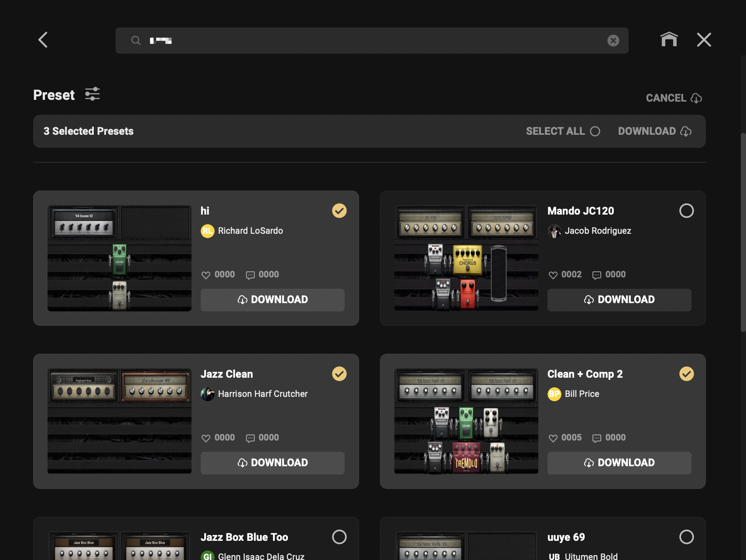Clear the search field text
This screenshot has height=560, width=746.
click(x=613, y=41)
